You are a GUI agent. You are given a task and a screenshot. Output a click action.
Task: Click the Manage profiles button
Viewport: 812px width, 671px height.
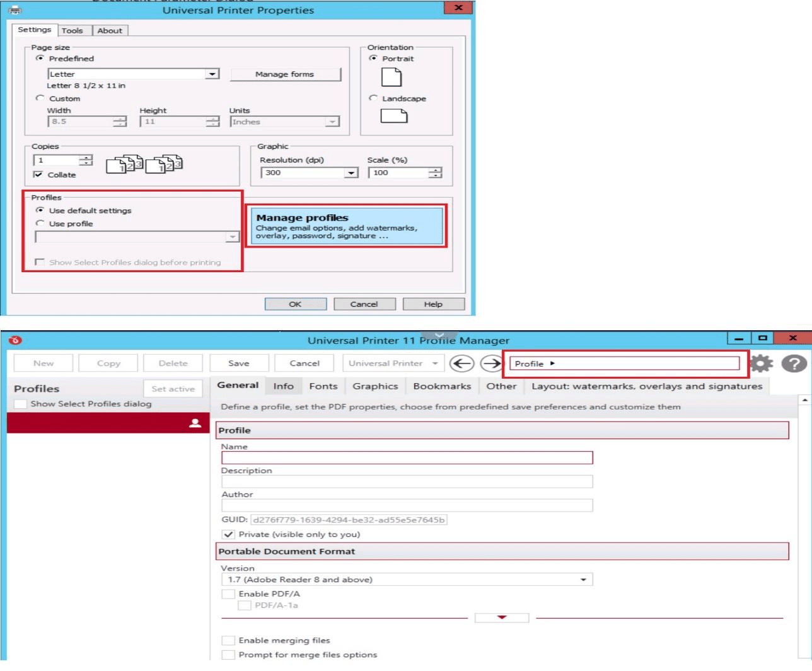[345, 226]
